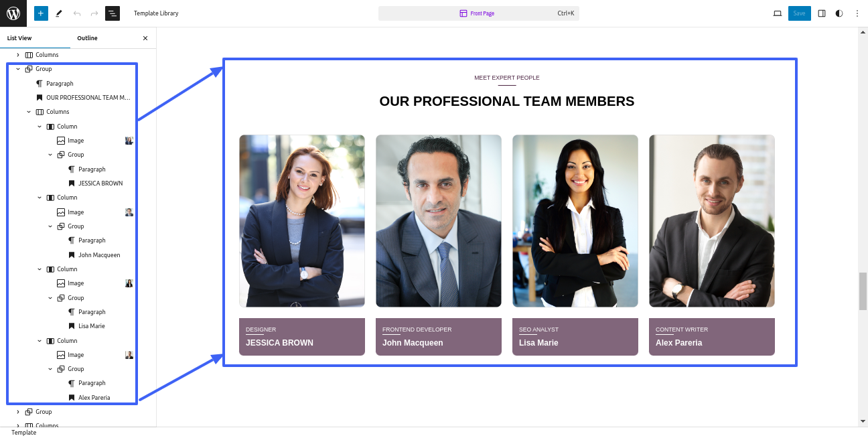The image size is (868, 438).
Task: Collapse the top Group block in list view
Action: (18, 69)
